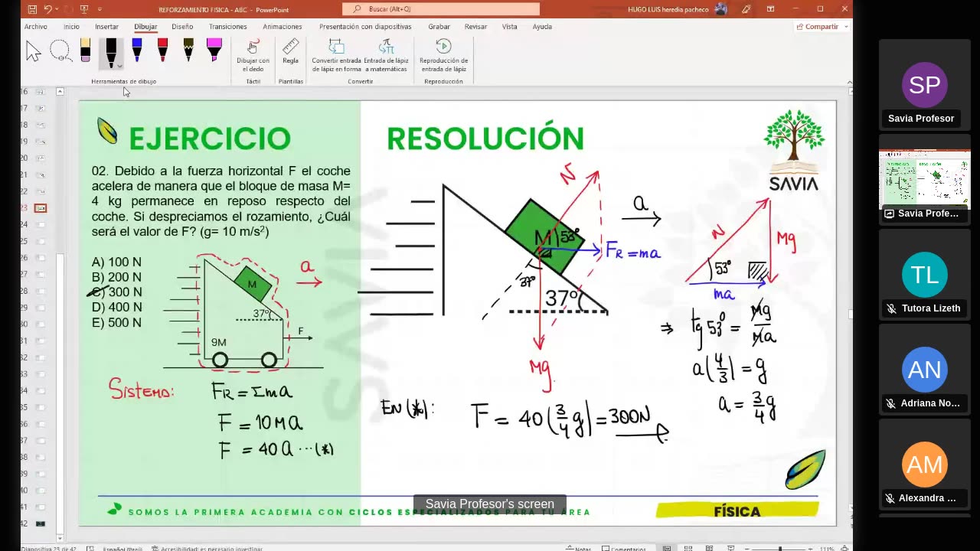Switch to the Diseño tab
The image size is (980, 551).
click(182, 27)
